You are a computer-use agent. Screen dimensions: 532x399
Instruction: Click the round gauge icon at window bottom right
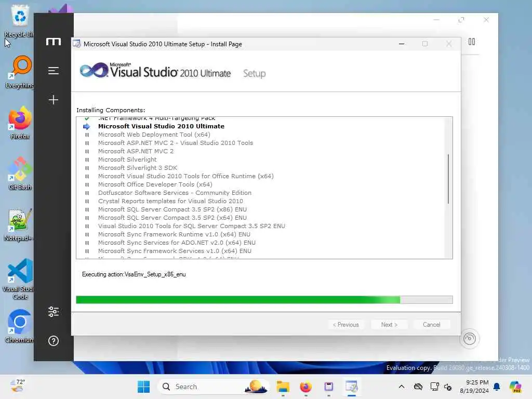pos(470,338)
